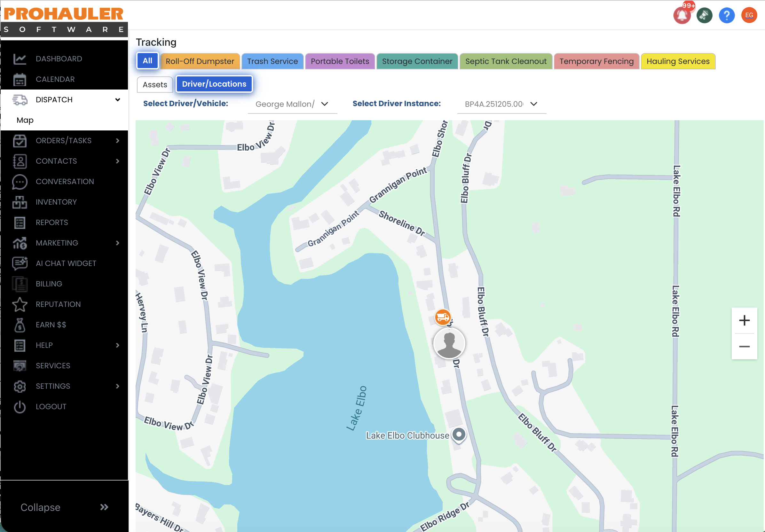This screenshot has height=532, width=765.
Task: Click the Lake Elbo Clubhouse label
Action: pyautogui.click(x=407, y=436)
